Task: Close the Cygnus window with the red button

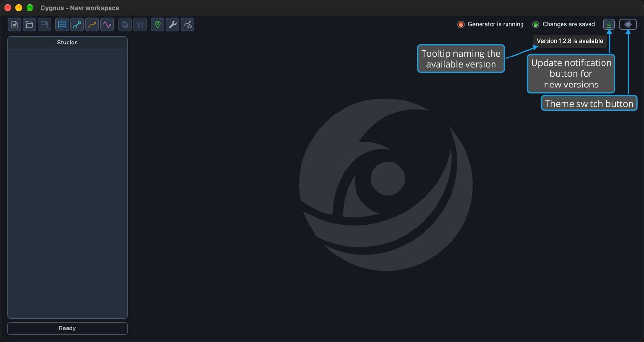Action: pos(8,8)
